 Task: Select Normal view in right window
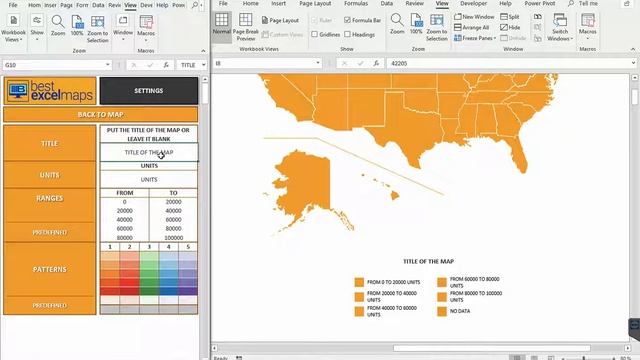click(222, 27)
